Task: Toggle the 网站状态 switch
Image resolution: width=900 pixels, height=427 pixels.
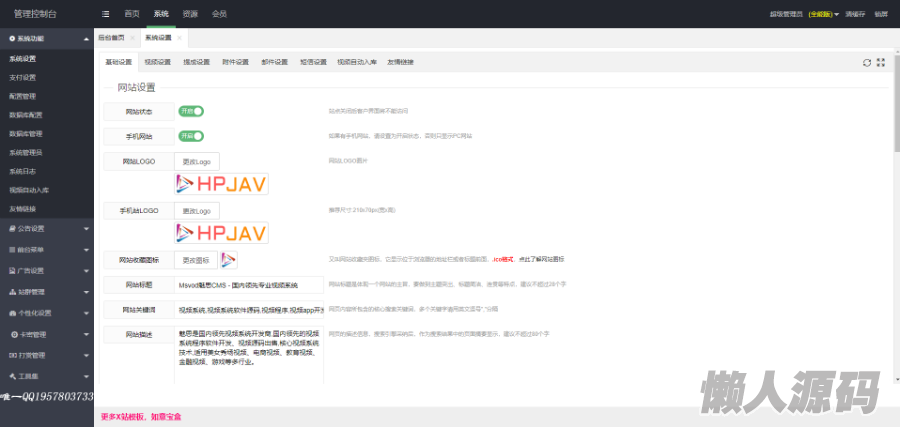Action: pyautogui.click(x=191, y=111)
